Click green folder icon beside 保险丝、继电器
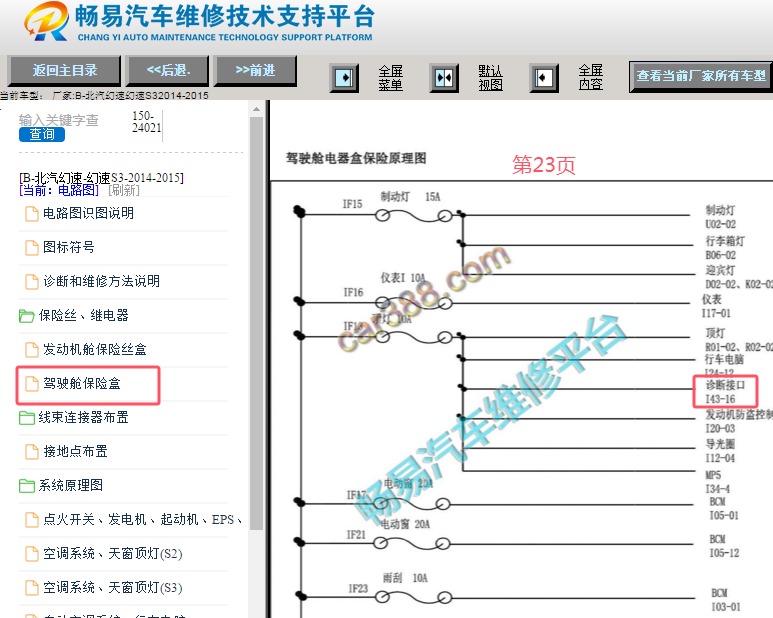This screenshot has width=773, height=618. coord(27,315)
